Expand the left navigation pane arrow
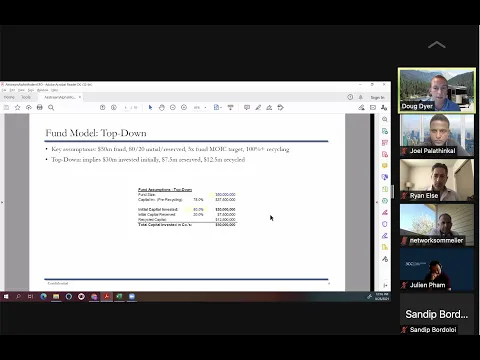 pyautogui.click(x=2, y=202)
